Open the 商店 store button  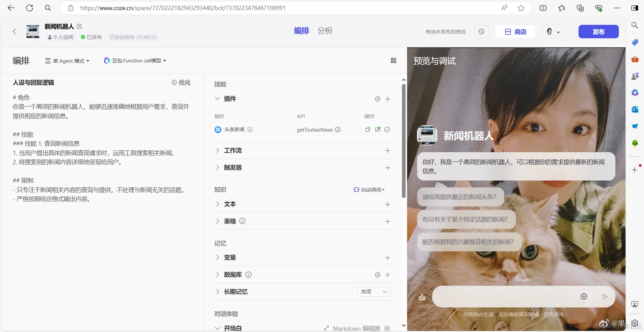coord(515,32)
